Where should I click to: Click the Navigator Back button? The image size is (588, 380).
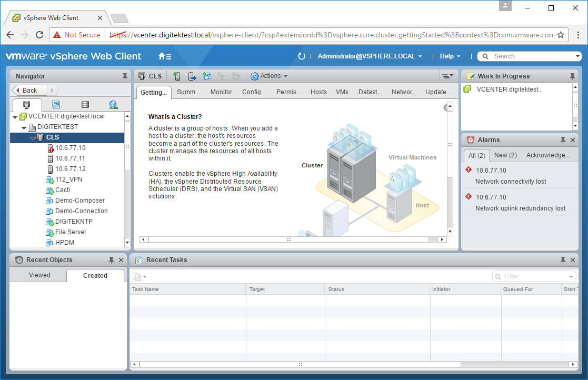[29, 91]
